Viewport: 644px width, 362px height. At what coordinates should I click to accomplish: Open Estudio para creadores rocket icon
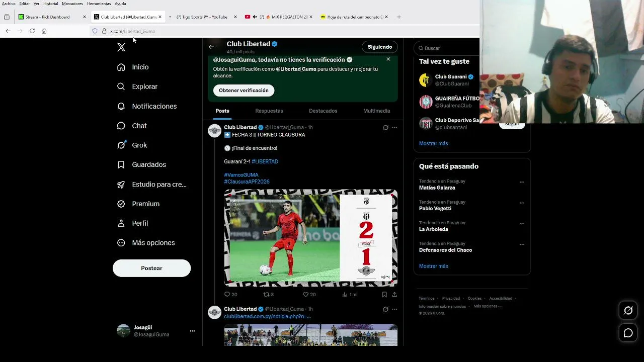click(x=121, y=185)
